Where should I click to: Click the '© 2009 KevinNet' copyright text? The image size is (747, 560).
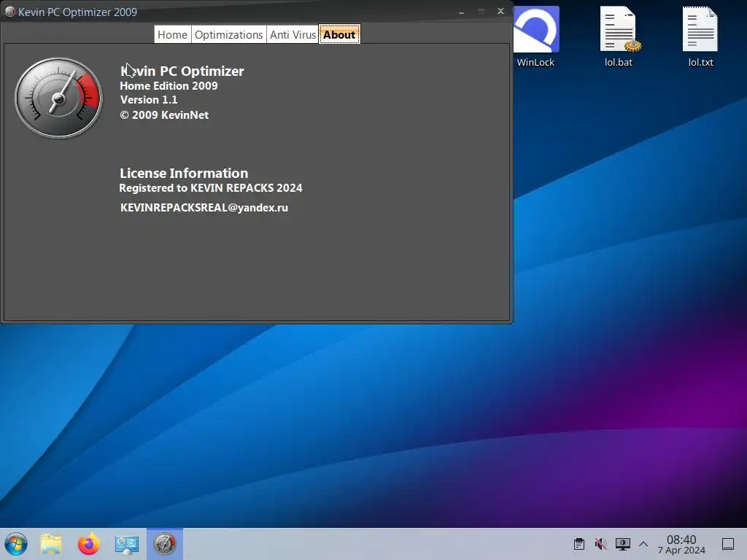coord(164,114)
